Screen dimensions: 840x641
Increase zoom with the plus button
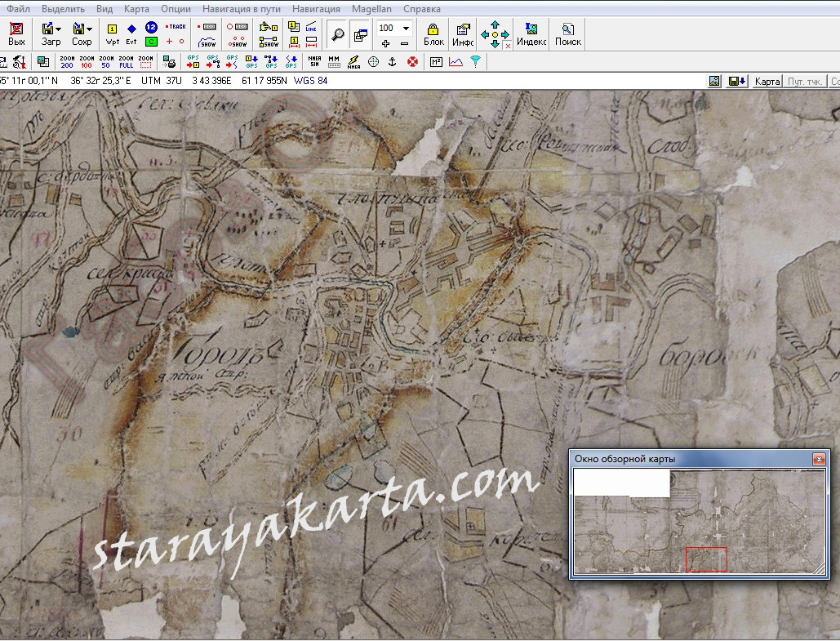coord(385,43)
